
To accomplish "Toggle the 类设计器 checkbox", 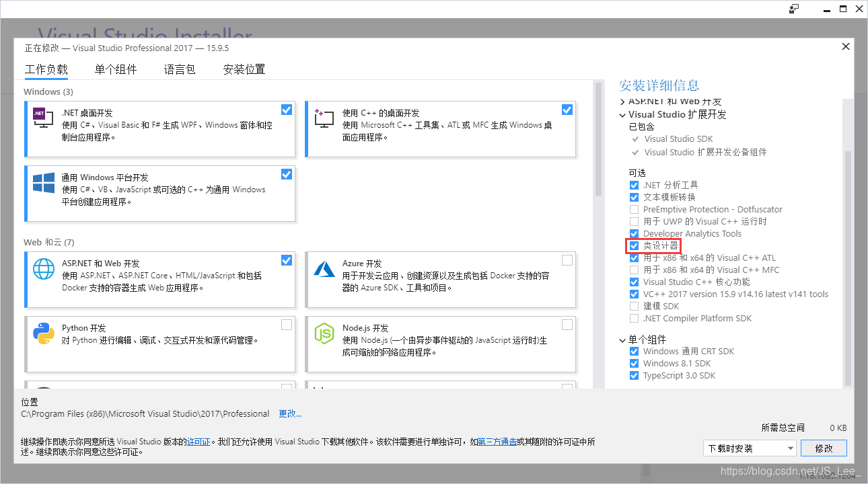I will 634,245.
